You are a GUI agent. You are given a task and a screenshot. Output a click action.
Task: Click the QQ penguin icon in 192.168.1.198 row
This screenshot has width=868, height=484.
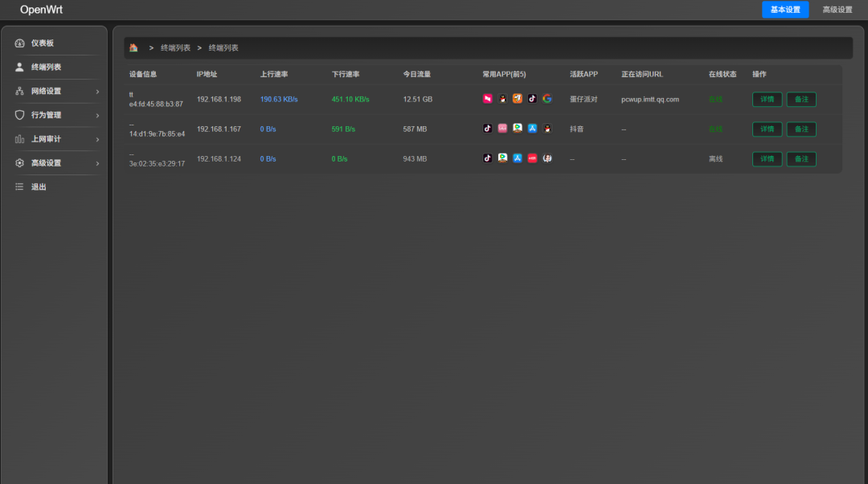[502, 99]
